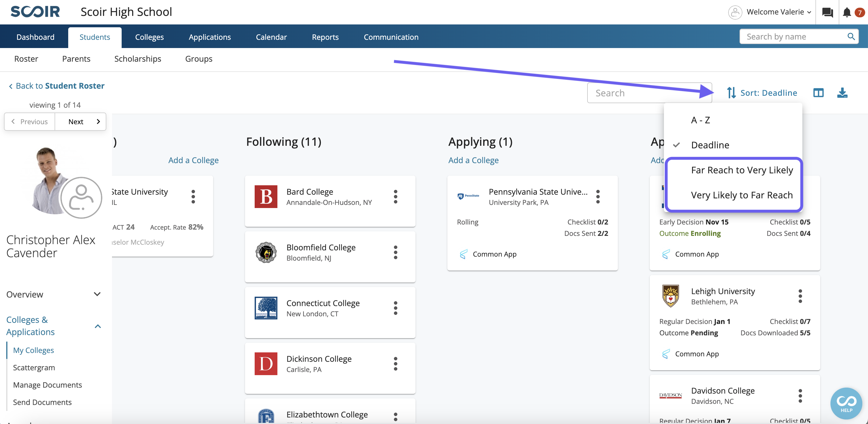Collapse Colleges & Applications section
This screenshot has width=868, height=424.
(54, 326)
